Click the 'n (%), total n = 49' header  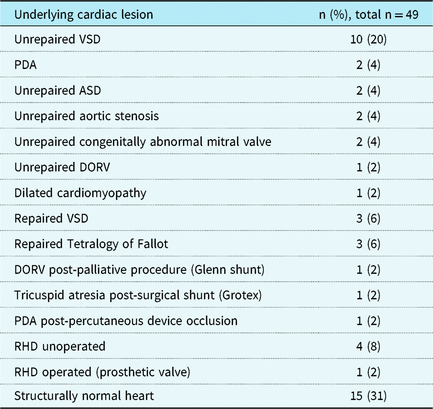click(x=369, y=15)
